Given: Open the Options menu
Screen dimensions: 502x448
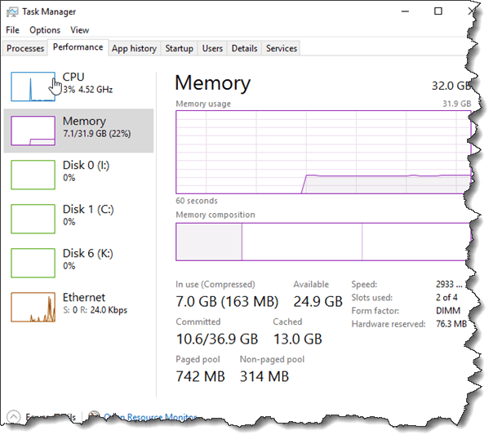Looking at the screenshot, I should tap(45, 30).
